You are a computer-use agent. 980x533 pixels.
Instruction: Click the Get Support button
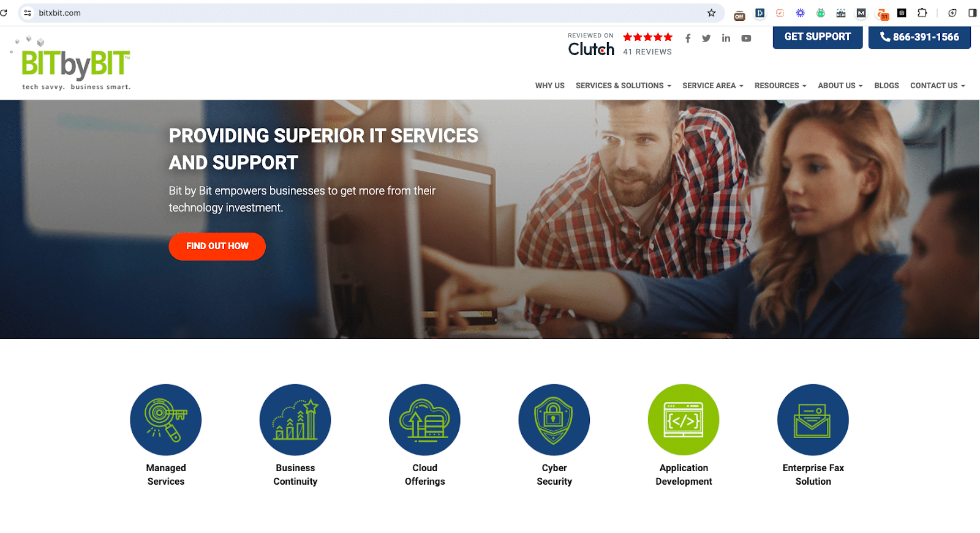818,37
